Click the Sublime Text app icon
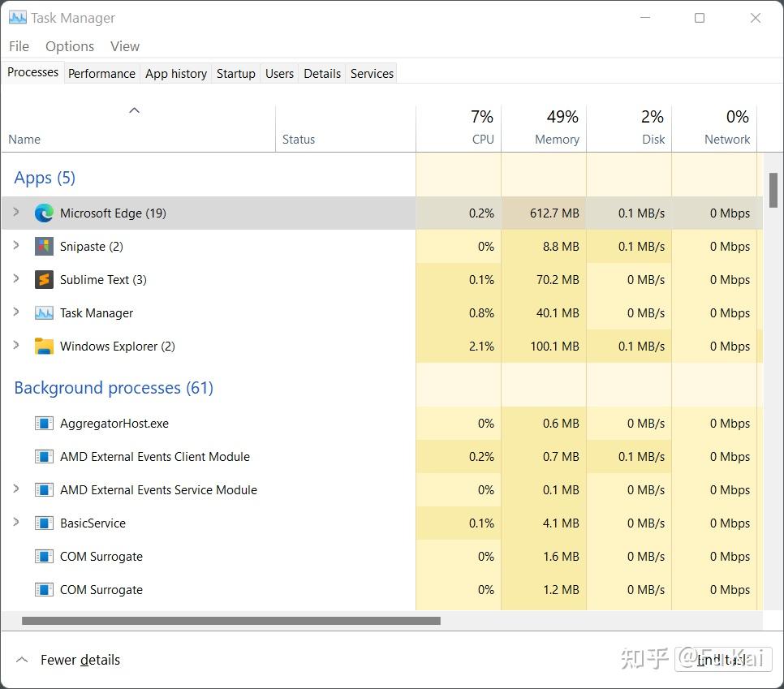 [44, 279]
